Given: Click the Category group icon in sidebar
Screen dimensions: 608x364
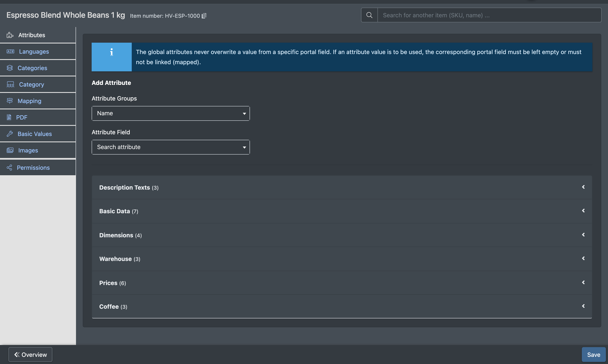Looking at the screenshot, I should (11, 84).
